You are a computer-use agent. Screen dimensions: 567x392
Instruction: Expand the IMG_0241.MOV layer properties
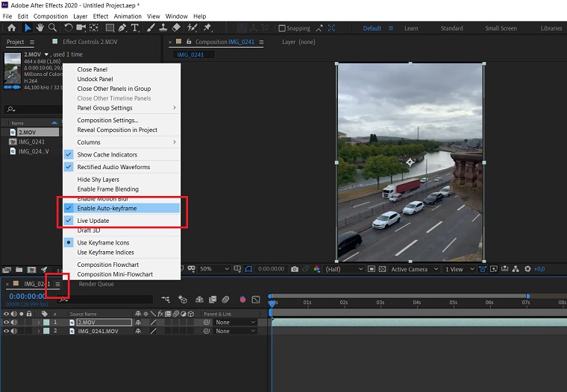[x=39, y=331]
